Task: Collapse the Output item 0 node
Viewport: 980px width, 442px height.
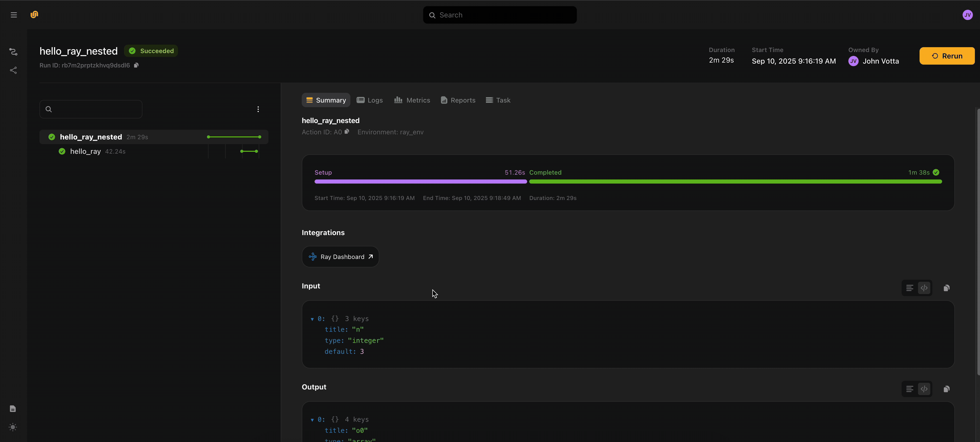Action: [312, 420]
